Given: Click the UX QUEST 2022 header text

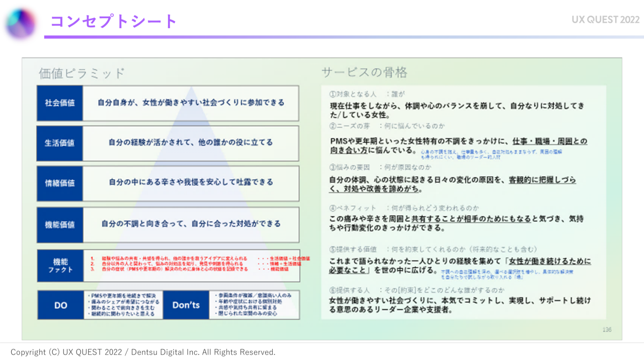Looking at the screenshot, I should 605,20.
